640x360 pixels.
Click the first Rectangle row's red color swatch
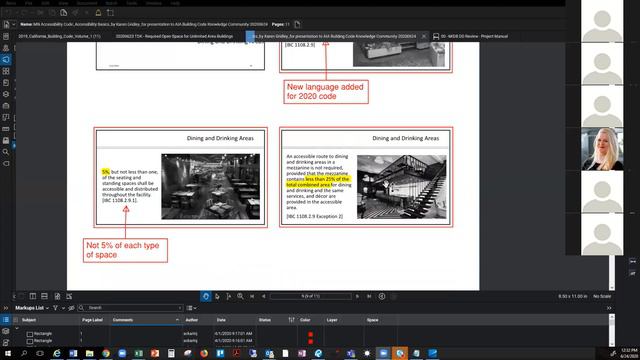click(311, 334)
